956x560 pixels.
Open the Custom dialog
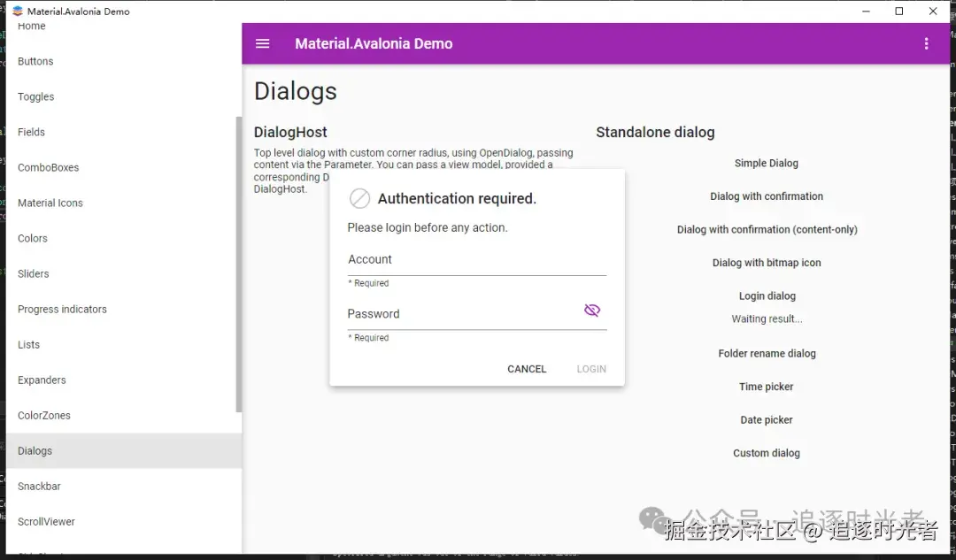click(x=767, y=453)
